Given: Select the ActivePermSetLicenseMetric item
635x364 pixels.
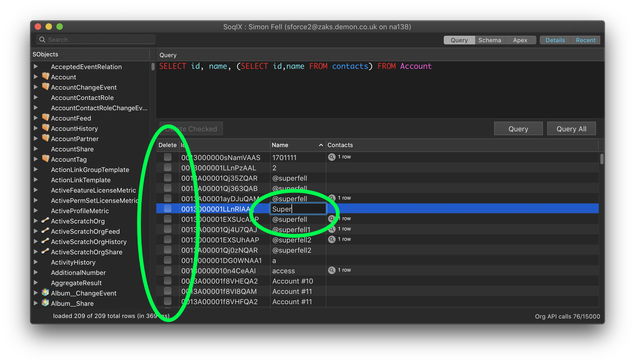Looking at the screenshot, I should [x=95, y=200].
